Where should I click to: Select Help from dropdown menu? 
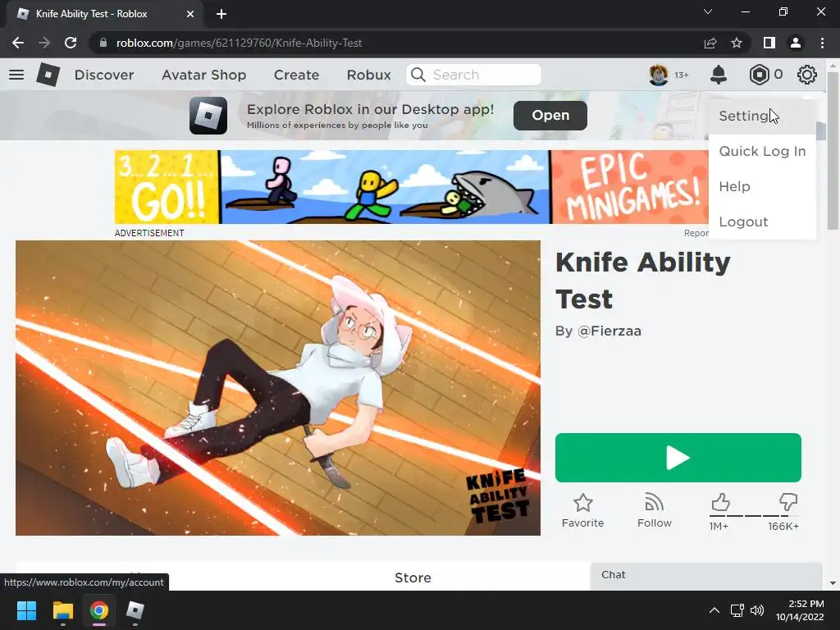tap(762, 187)
